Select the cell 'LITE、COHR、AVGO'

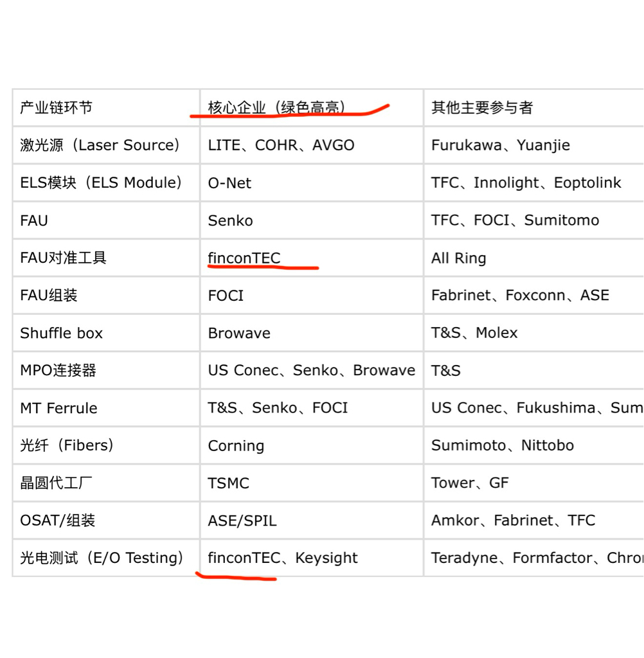(x=312, y=145)
